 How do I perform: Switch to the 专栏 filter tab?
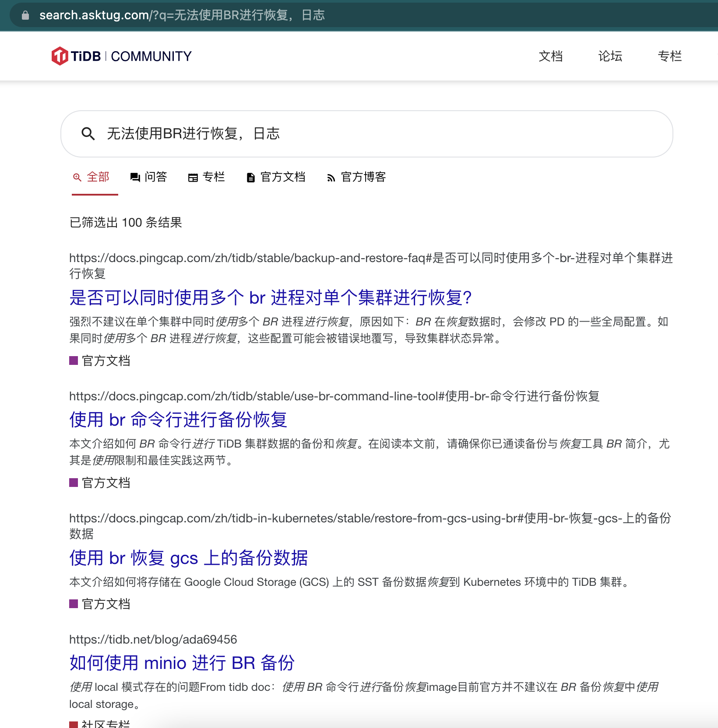(207, 177)
